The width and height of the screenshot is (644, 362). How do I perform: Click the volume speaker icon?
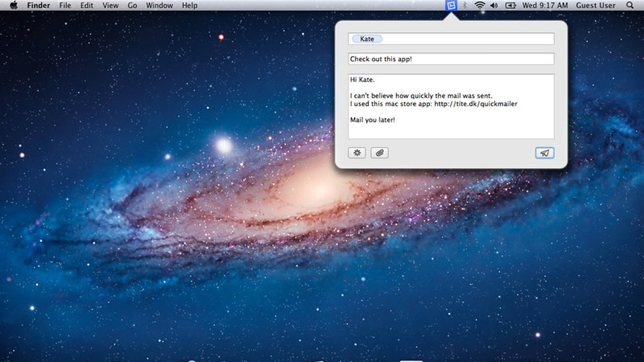coord(494,6)
